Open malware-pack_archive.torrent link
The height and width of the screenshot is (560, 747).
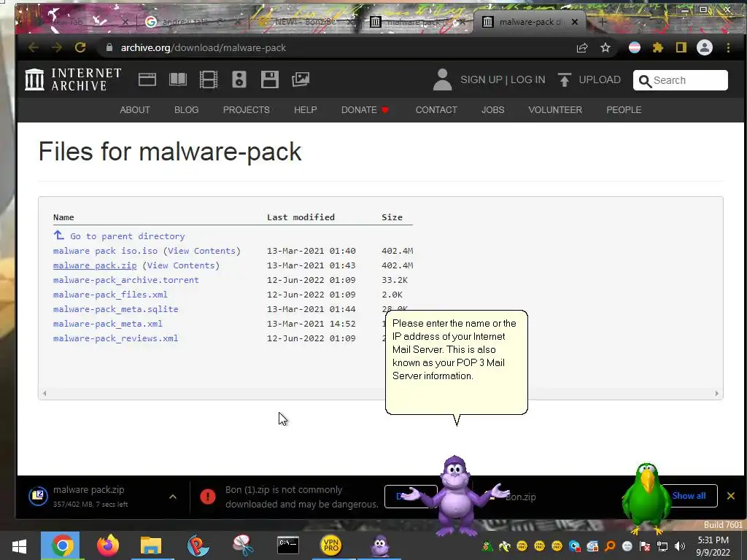pyautogui.click(x=125, y=280)
